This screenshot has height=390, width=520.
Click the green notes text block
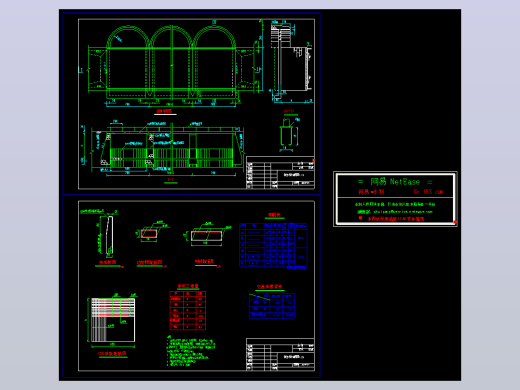tap(191, 351)
